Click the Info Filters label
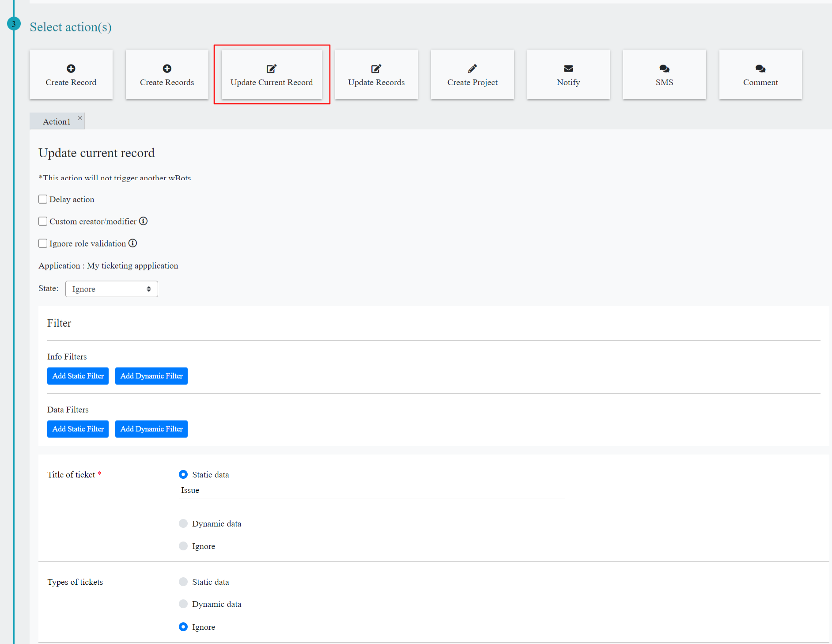The height and width of the screenshot is (644, 832). coord(67,356)
